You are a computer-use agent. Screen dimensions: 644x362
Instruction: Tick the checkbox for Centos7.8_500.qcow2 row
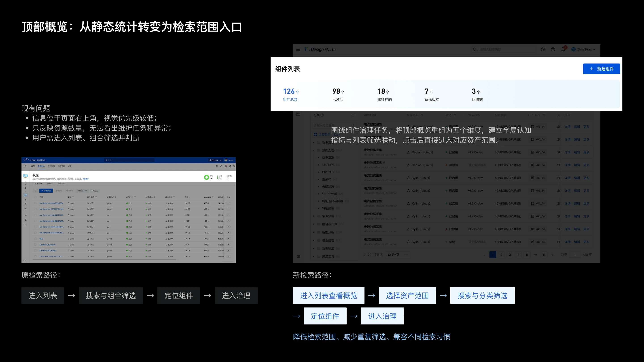[x=35, y=250]
